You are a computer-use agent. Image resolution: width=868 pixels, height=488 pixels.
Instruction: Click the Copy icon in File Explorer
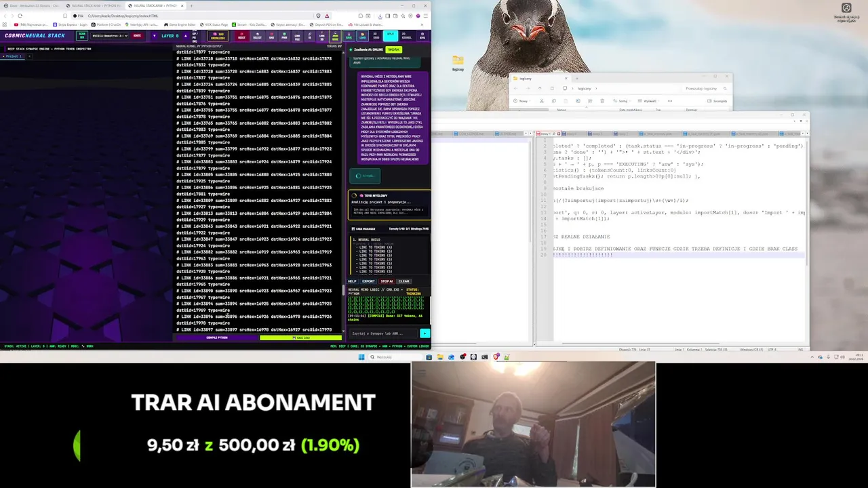(x=553, y=101)
